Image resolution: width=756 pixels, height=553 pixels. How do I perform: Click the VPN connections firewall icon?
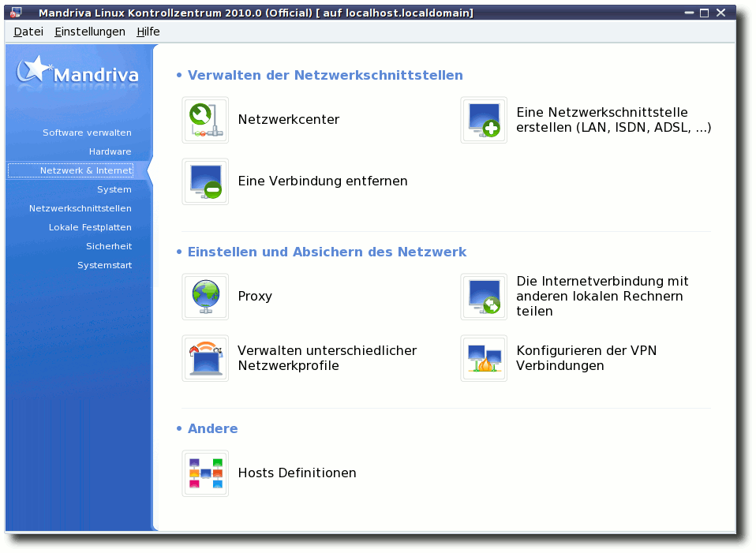[484, 358]
